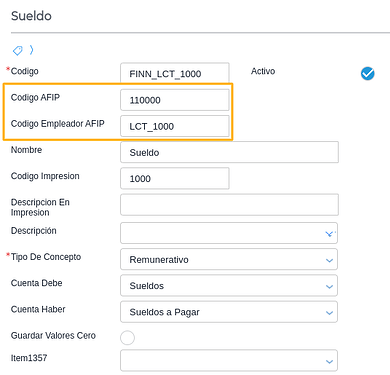This screenshot has width=390, height=375.
Task: Click the Tipo De Concepto label
Action: click(46, 257)
